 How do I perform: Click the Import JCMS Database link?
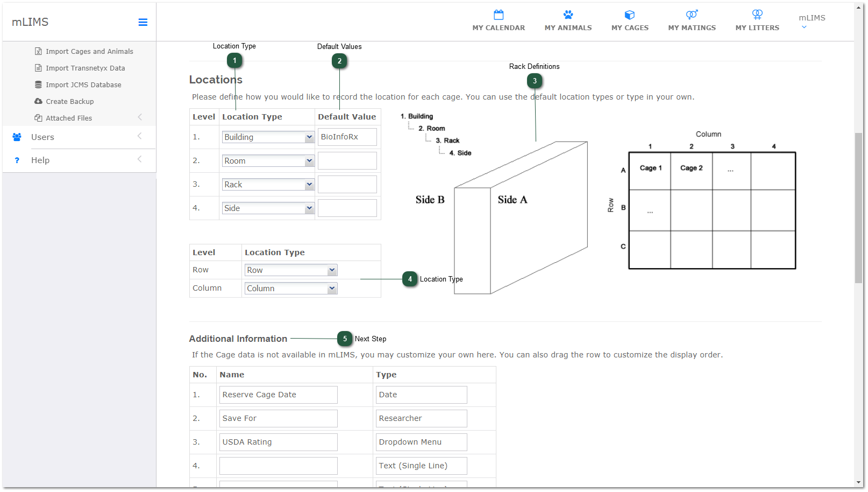83,85
